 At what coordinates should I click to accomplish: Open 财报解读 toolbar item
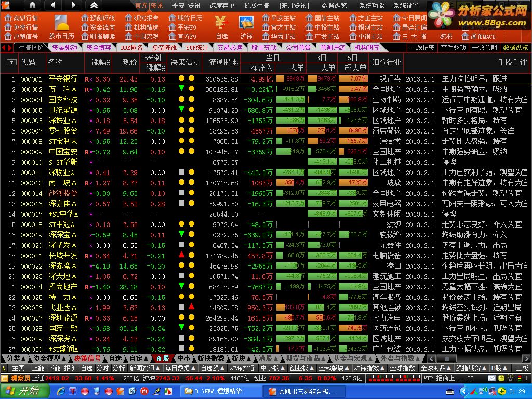(98, 36)
